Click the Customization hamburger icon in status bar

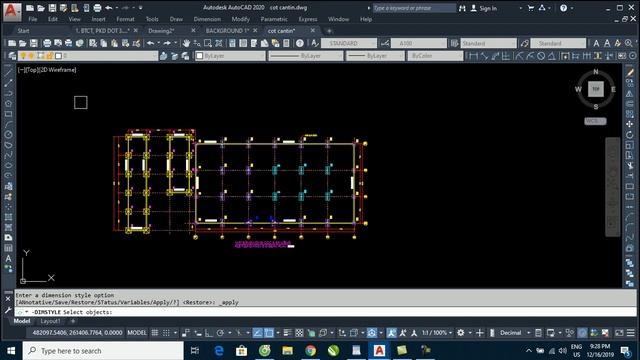point(631,333)
